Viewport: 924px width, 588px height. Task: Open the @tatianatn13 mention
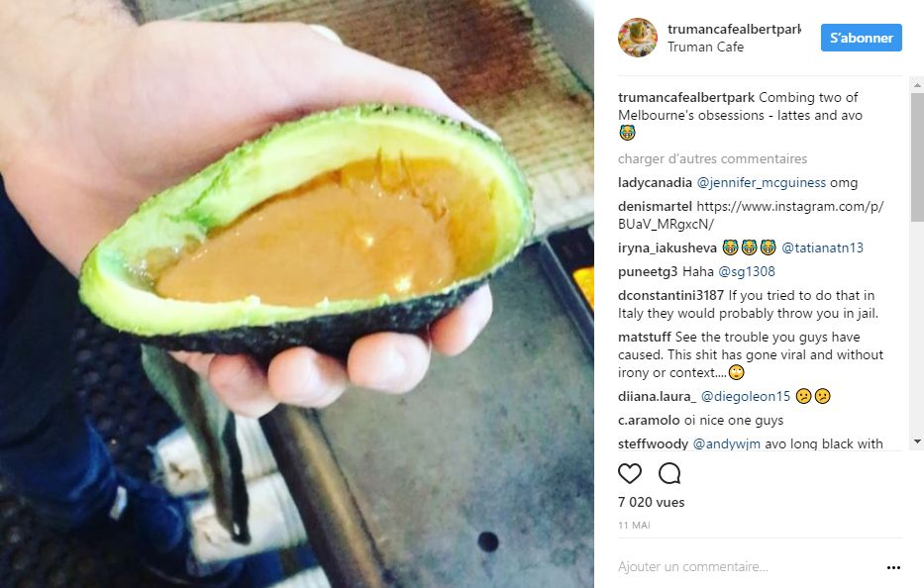pos(822,248)
